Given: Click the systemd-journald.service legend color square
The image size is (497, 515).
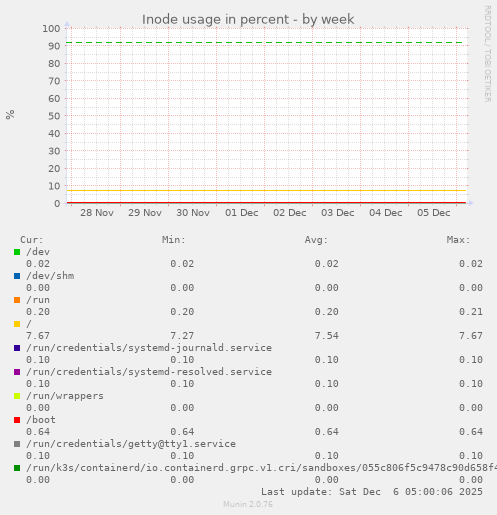Looking at the screenshot, I should point(17,348).
